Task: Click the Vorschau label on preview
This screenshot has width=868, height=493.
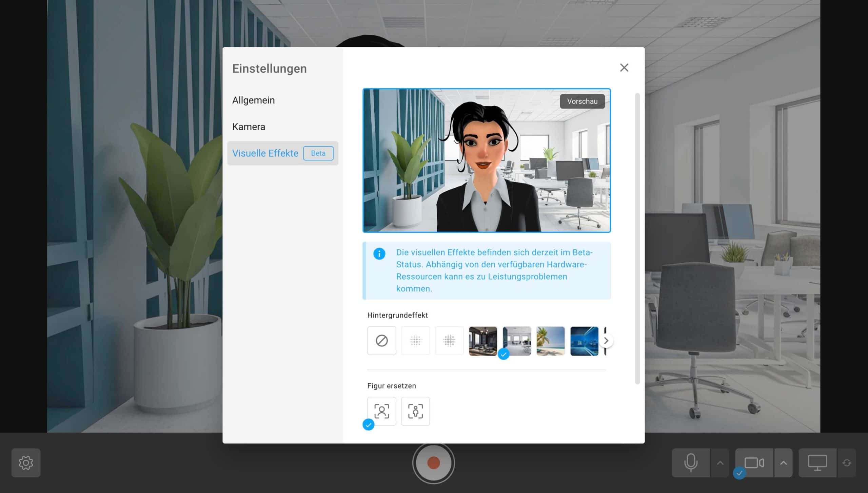Action: coord(582,101)
